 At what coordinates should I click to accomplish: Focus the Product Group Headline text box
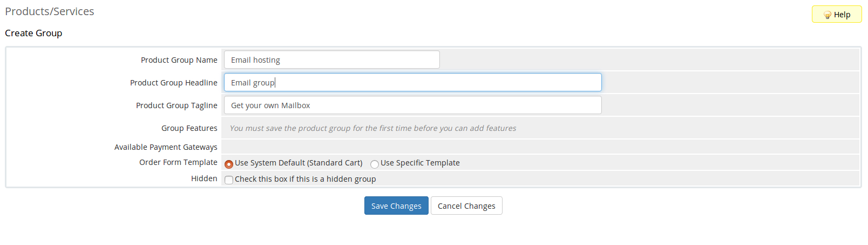tap(412, 83)
